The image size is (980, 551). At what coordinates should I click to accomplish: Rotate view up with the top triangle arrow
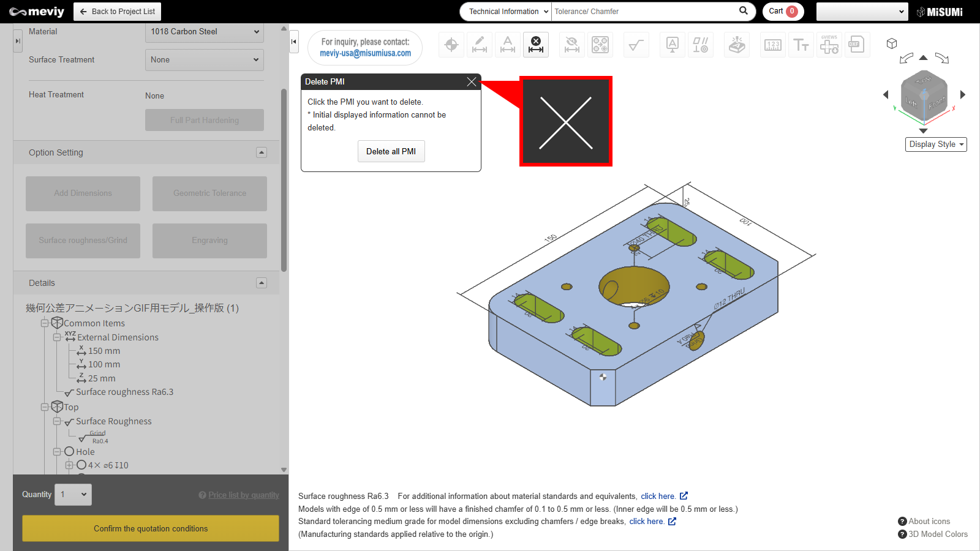(924, 58)
